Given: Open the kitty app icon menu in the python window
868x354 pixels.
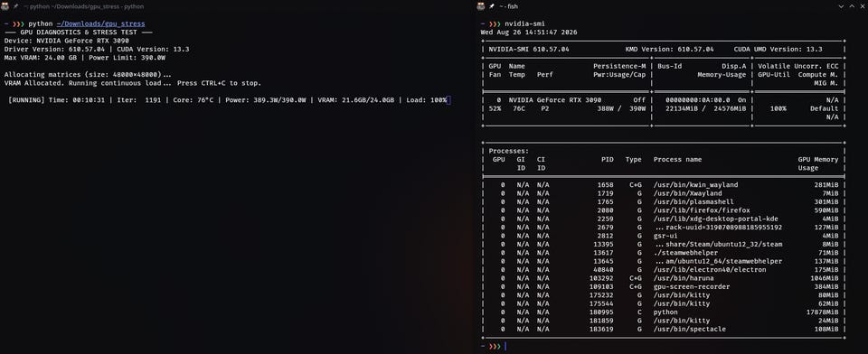Looking at the screenshot, I should click(5, 6).
